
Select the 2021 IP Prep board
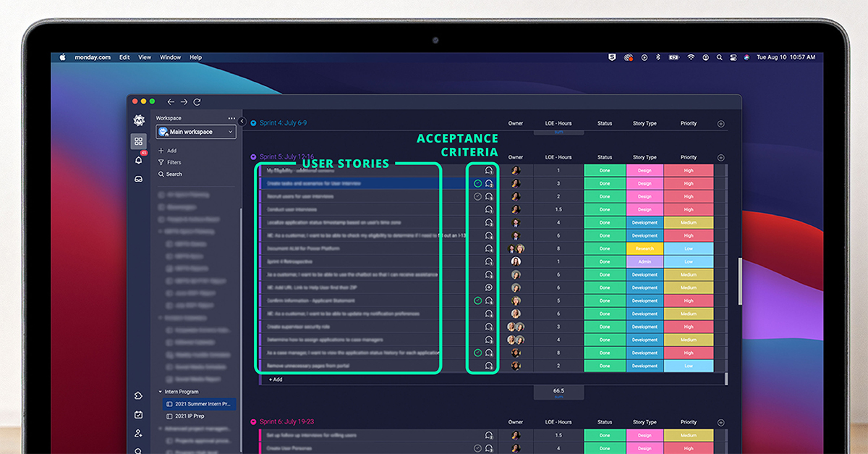click(x=189, y=416)
